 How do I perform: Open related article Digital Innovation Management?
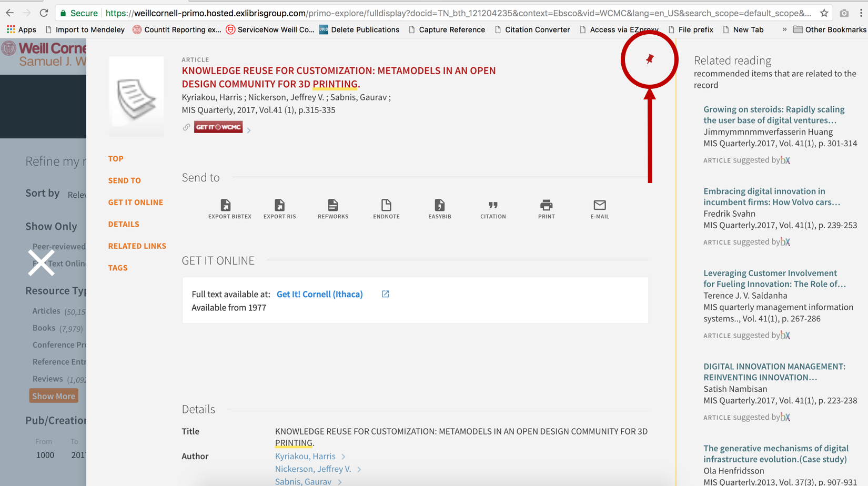[774, 372]
